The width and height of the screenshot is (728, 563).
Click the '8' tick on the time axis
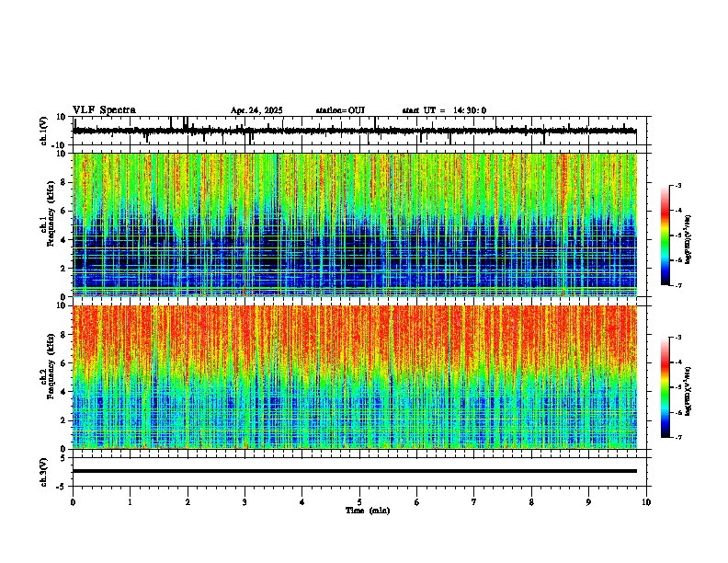pyautogui.click(x=531, y=502)
